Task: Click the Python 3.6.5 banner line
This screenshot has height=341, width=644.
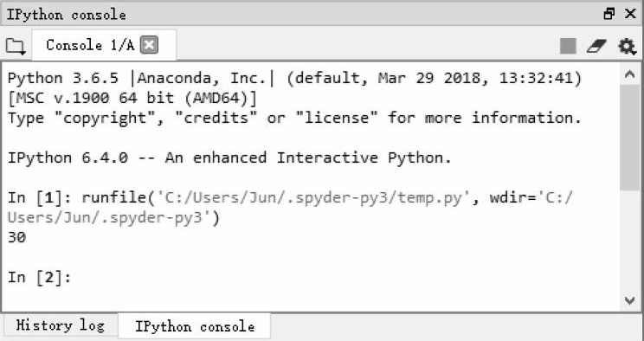Action: 295,78
